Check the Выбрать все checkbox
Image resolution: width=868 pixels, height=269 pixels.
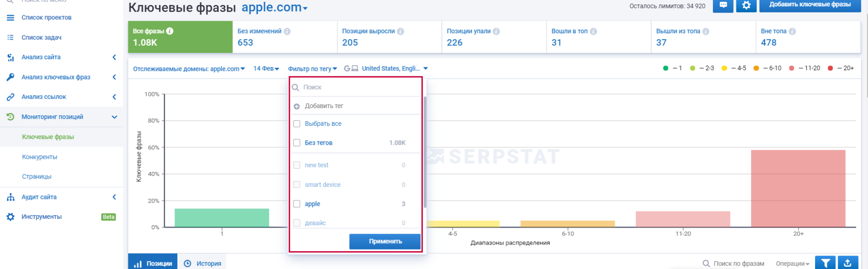pyautogui.click(x=297, y=124)
